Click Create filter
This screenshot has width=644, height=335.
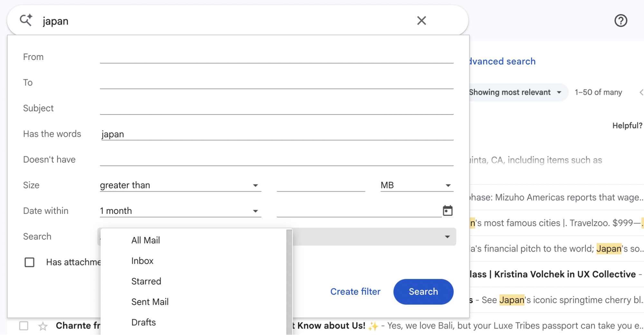click(x=355, y=291)
